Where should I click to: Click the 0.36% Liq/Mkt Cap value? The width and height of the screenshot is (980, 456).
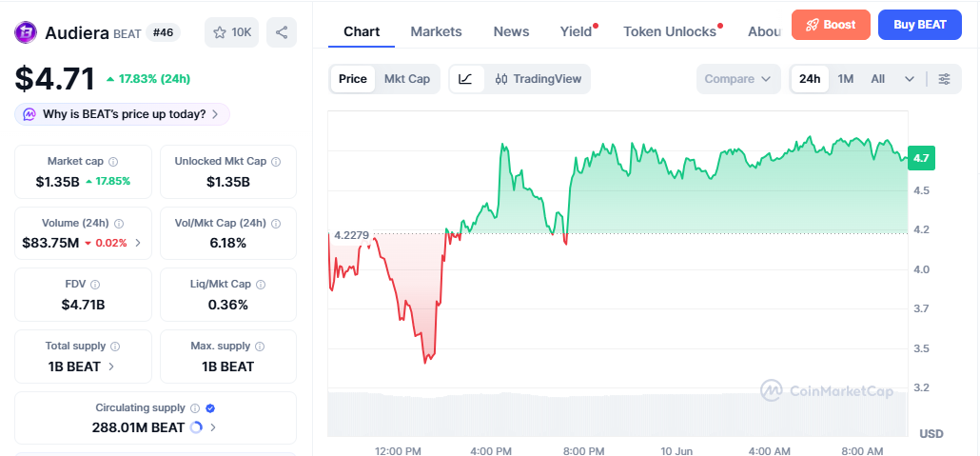coord(228,305)
